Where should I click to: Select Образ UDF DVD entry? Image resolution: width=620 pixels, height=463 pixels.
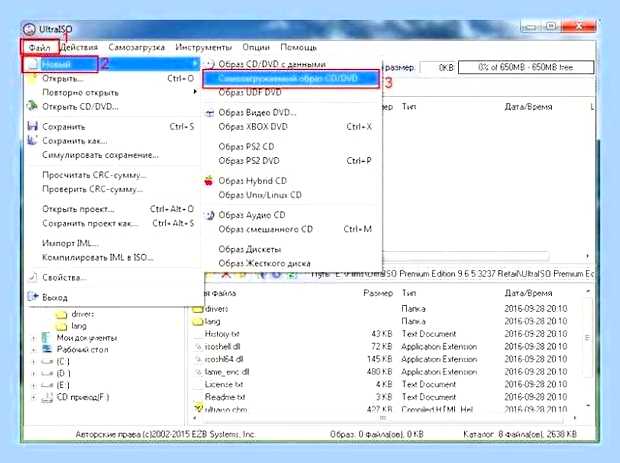[x=291, y=93]
